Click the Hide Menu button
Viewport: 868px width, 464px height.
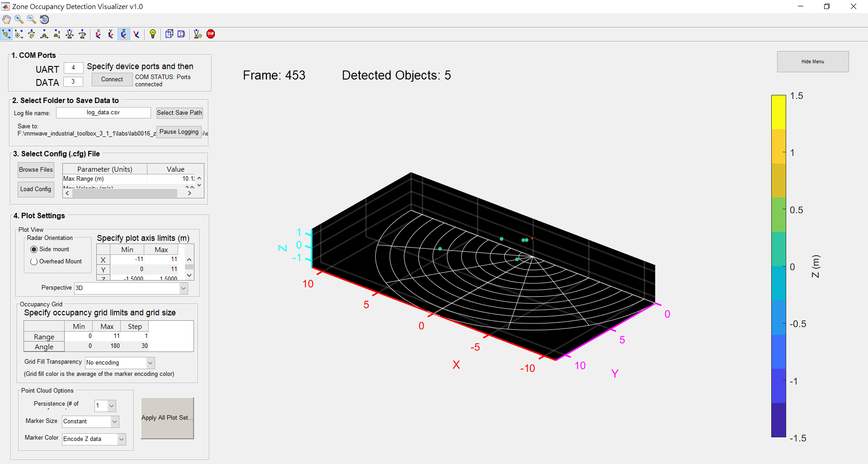pyautogui.click(x=813, y=61)
